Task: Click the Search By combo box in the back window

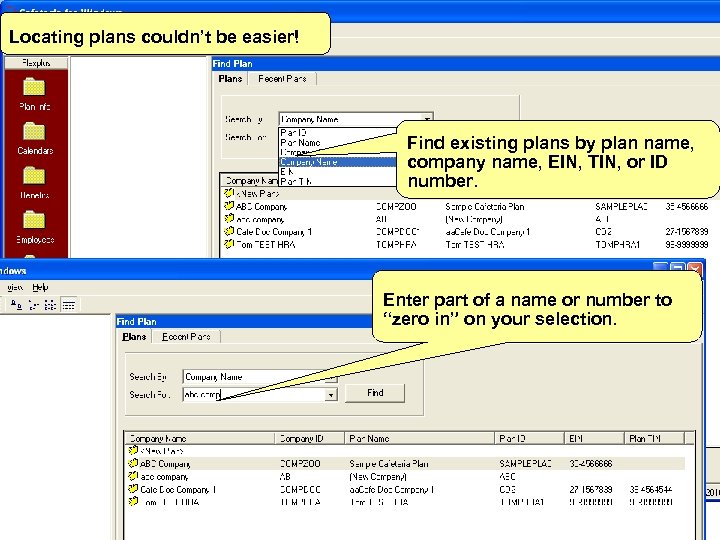Action: pyautogui.click(x=355, y=119)
